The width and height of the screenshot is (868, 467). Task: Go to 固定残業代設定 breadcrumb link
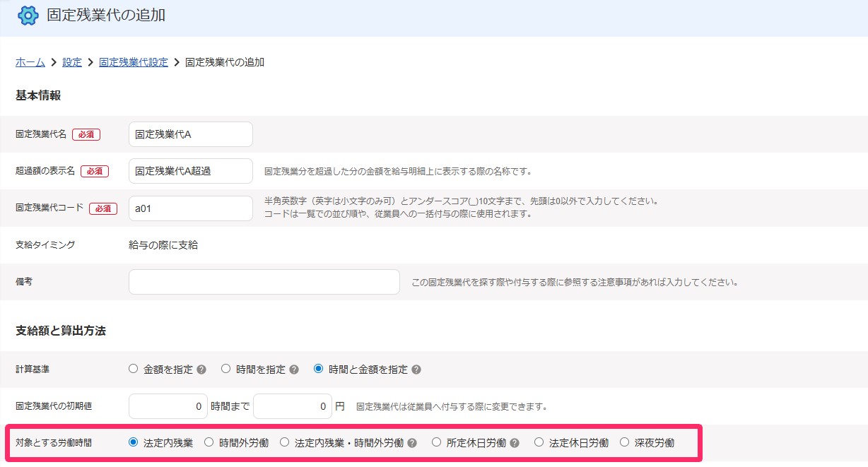[x=134, y=62]
